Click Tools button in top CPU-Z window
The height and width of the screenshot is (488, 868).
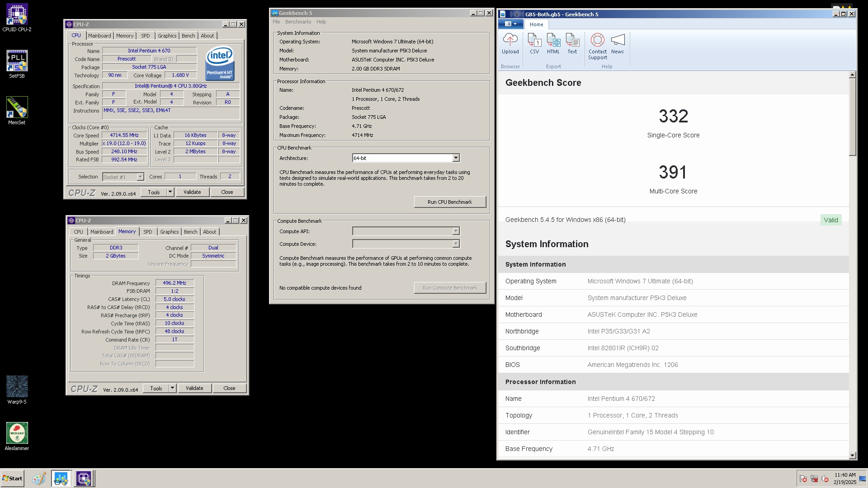[154, 192]
